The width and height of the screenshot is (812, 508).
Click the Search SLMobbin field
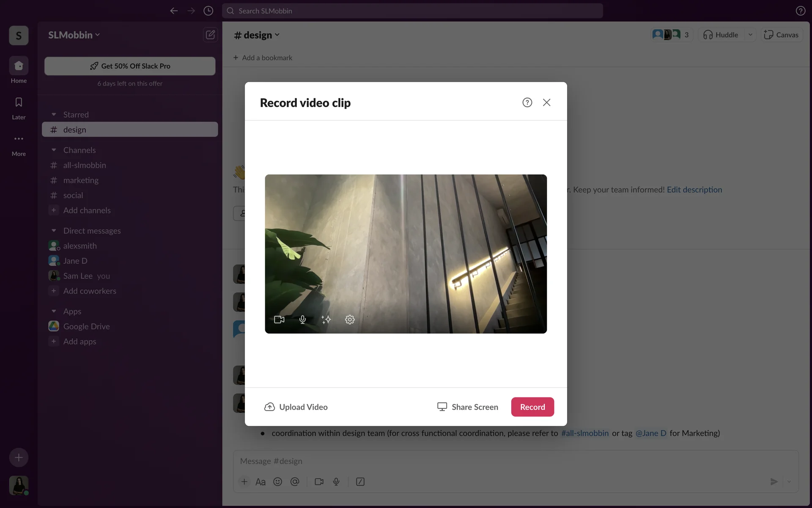click(x=412, y=11)
